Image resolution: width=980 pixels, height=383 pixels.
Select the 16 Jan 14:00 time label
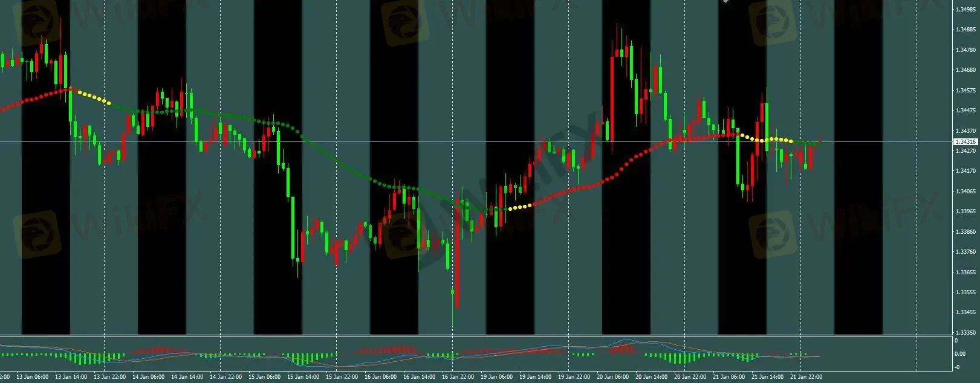[x=419, y=377]
